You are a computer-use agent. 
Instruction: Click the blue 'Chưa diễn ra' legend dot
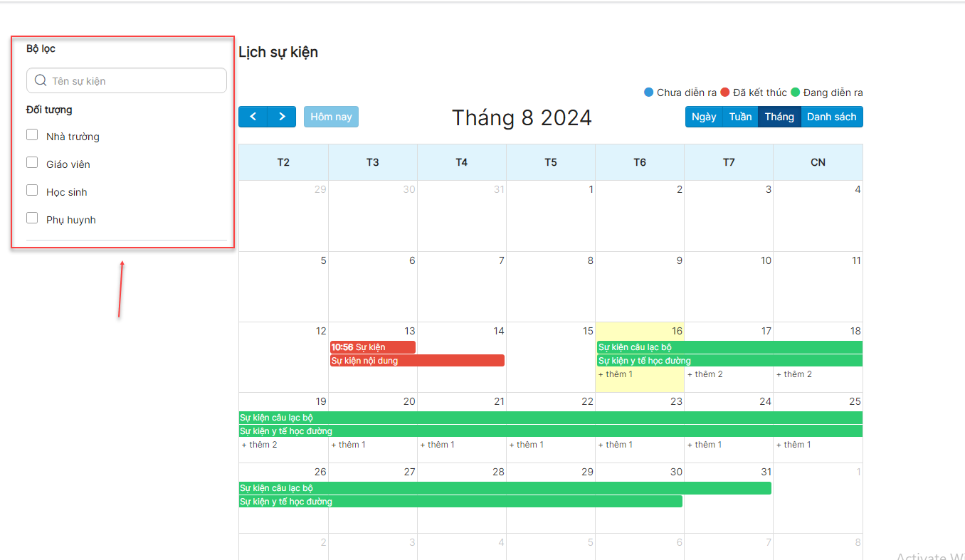pyautogui.click(x=648, y=93)
